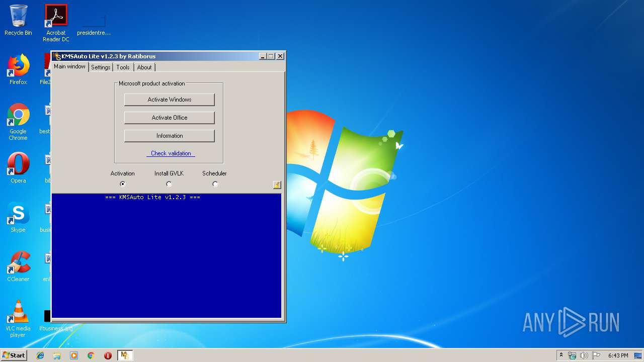Image resolution: width=644 pixels, height=362 pixels.
Task: Follow the Check validation link
Action: (x=171, y=153)
